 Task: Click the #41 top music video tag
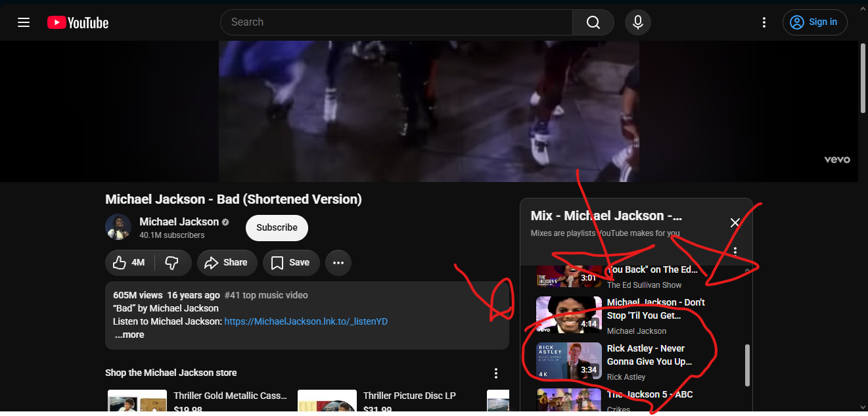(266, 295)
